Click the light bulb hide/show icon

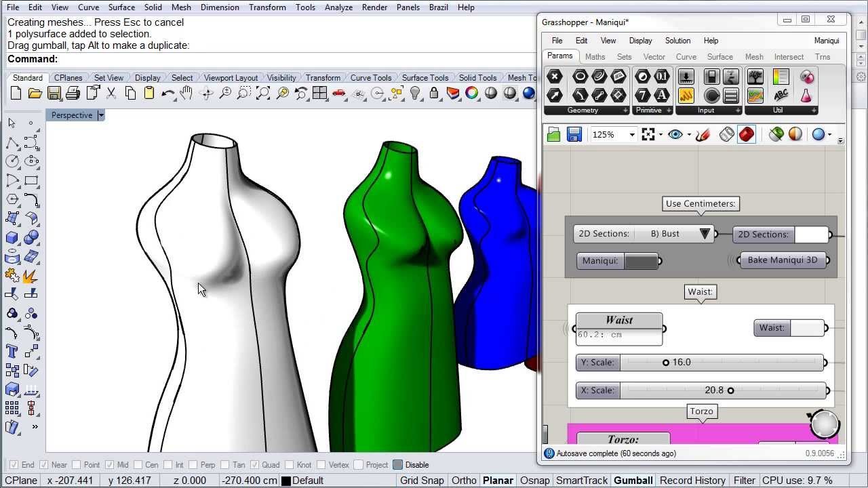(415, 94)
